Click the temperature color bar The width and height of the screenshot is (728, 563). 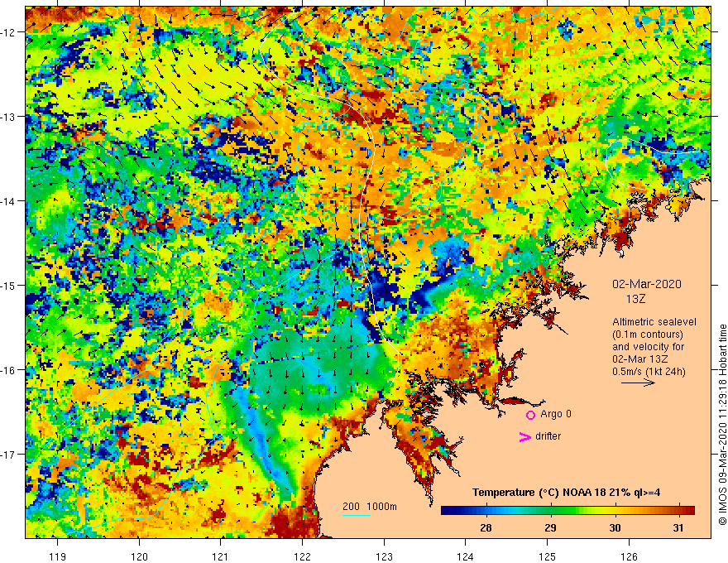coord(568,511)
